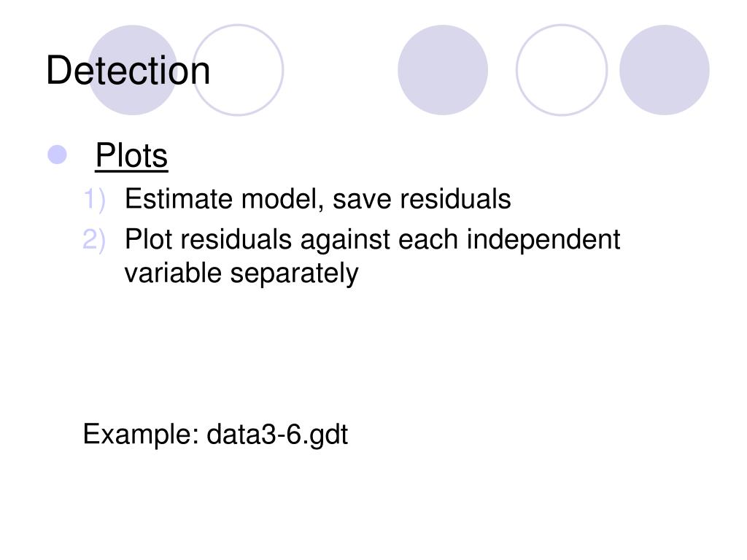Click the words variable separately

click(x=241, y=274)
